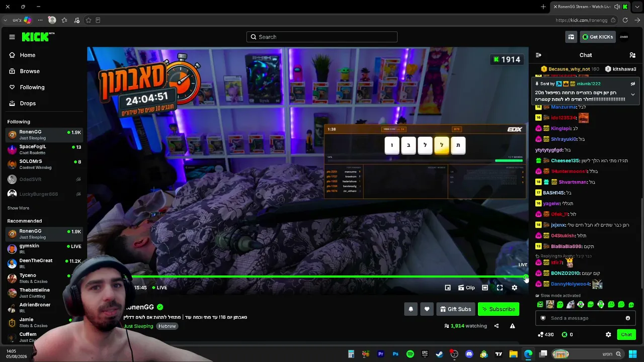
Task: Jump to LIVE in the player
Action: click(x=158, y=288)
